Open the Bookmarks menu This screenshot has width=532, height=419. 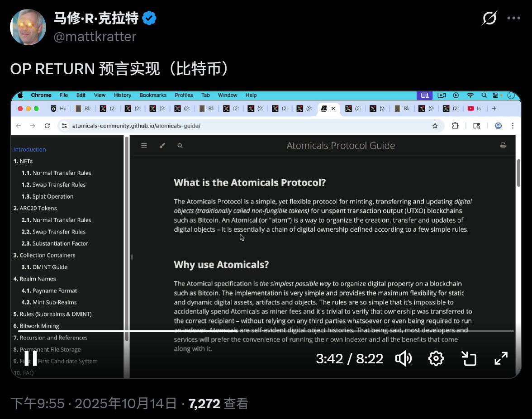152,95
